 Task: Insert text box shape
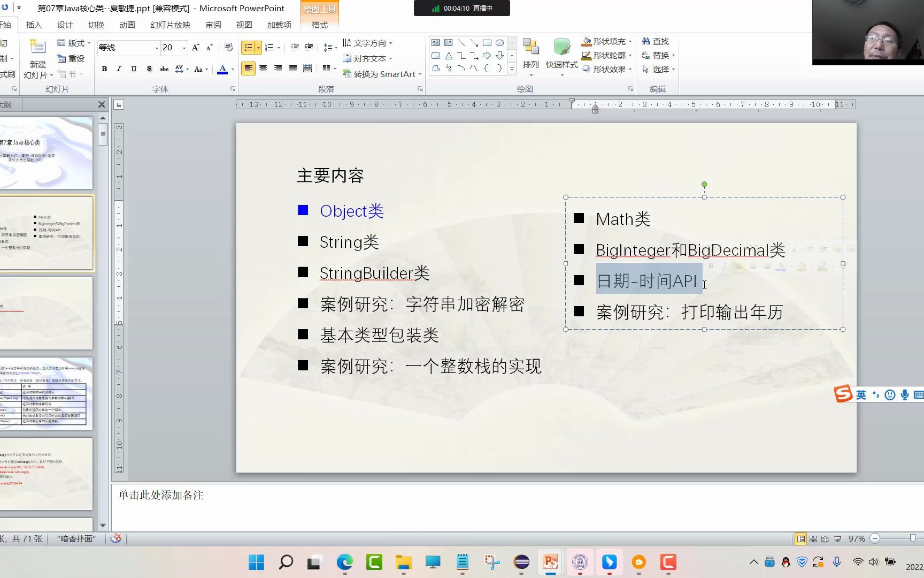coord(436,43)
